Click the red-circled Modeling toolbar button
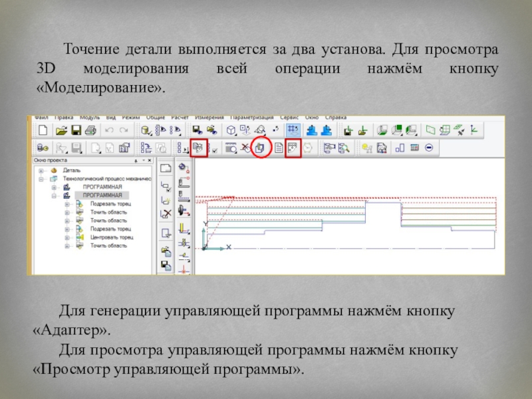532x399 pixels. click(260, 147)
